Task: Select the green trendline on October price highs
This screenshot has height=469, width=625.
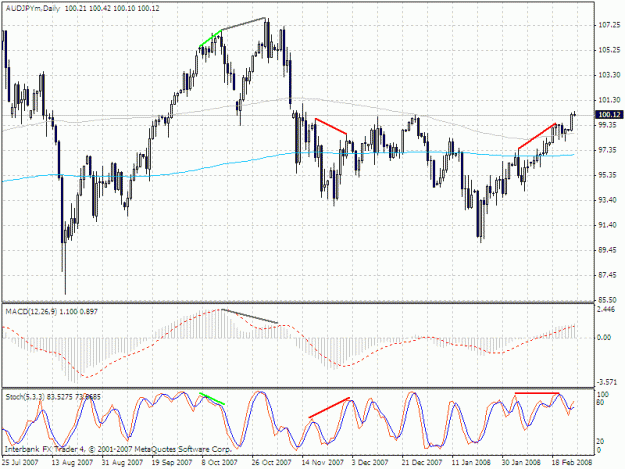Action: click(210, 39)
